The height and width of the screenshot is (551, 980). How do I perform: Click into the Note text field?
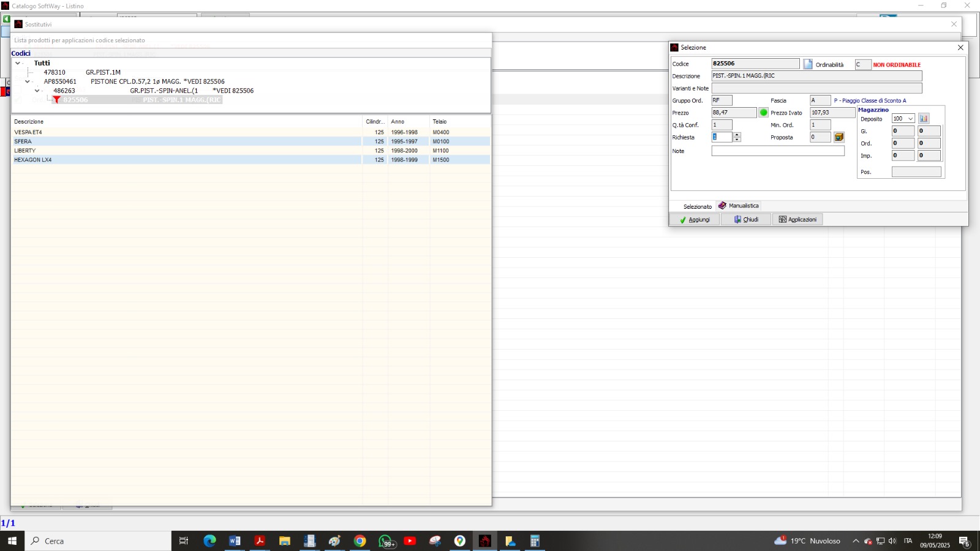[777, 151]
